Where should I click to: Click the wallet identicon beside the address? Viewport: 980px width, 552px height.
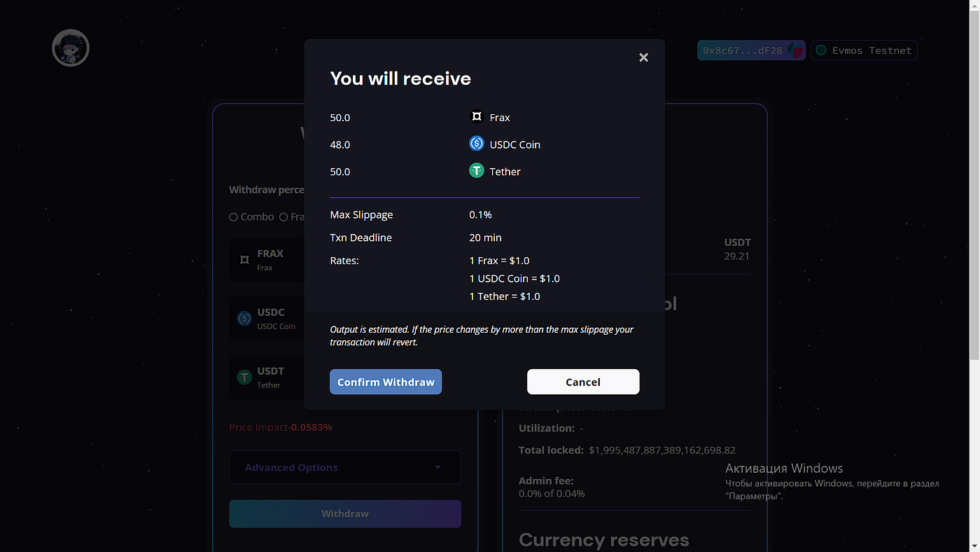point(795,50)
